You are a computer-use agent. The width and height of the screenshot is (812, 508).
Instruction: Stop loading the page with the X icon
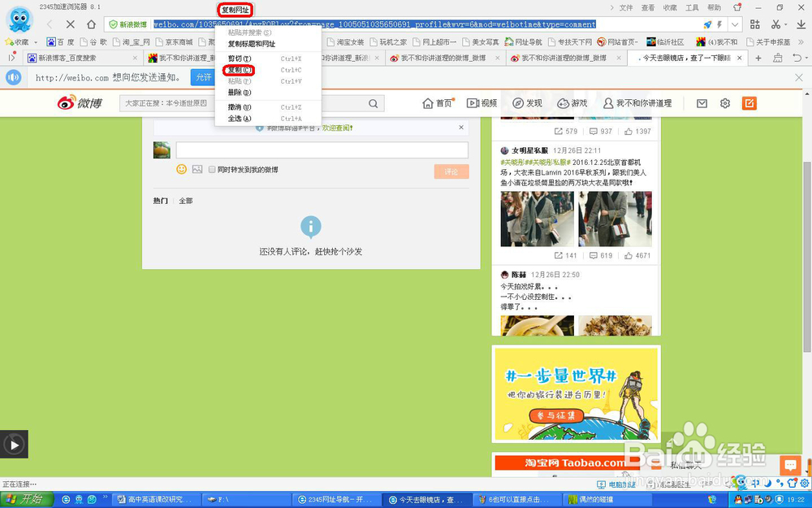tap(71, 24)
